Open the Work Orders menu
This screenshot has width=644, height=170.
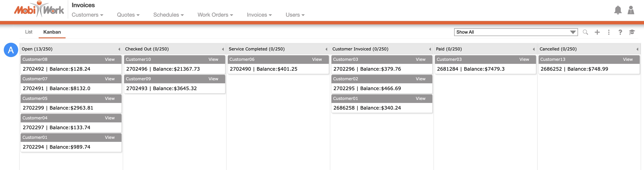[x=215, y=15]
